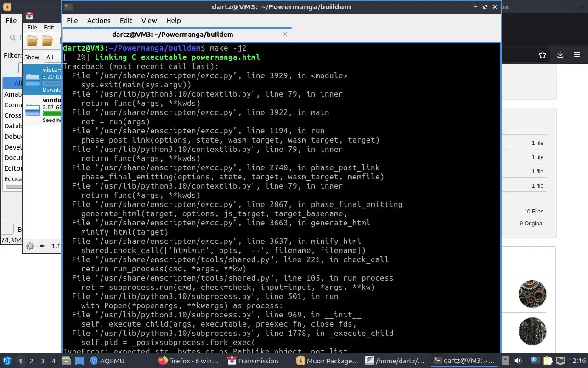Image resolution: width=588 pixels, height=368 pixels.
Task: Bookmark page with Firefox star icon
Action: (543, 55)
